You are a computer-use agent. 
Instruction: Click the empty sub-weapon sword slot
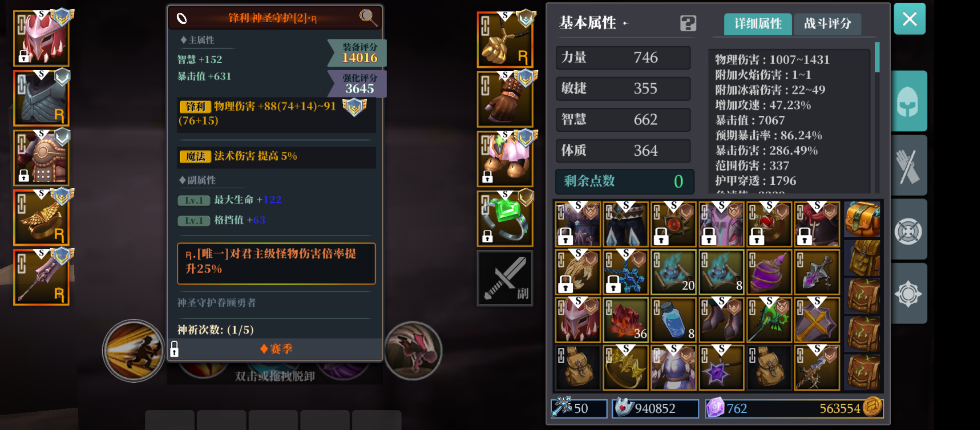click(x=505, y=278)
